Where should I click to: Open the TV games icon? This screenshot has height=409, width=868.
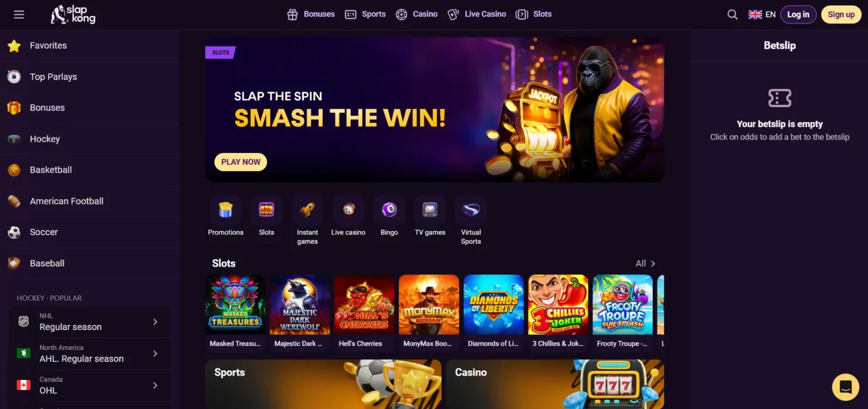430,210
